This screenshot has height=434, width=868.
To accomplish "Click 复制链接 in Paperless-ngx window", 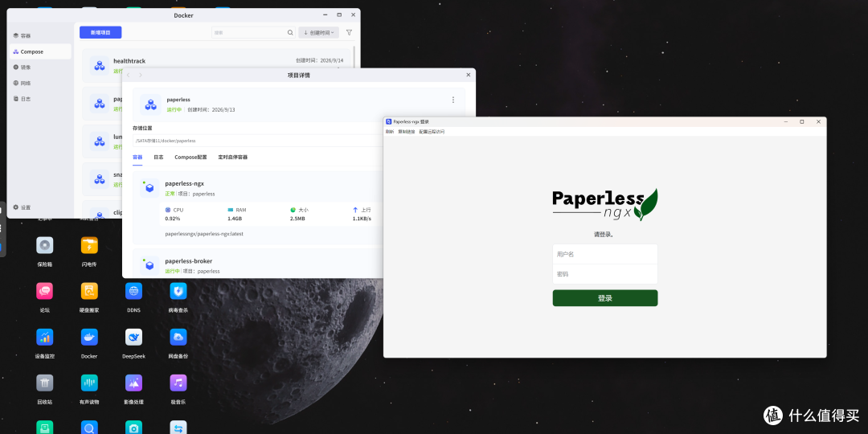I will [407, 132].
